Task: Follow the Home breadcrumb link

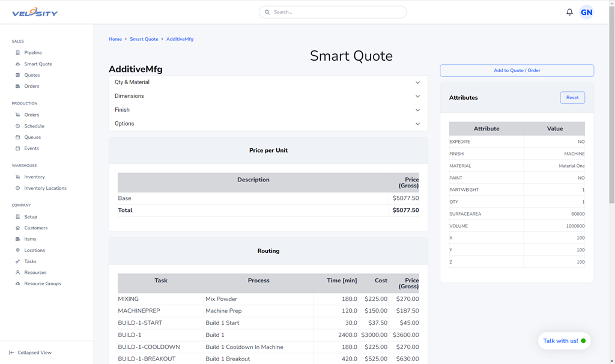Action: [115, 39]
